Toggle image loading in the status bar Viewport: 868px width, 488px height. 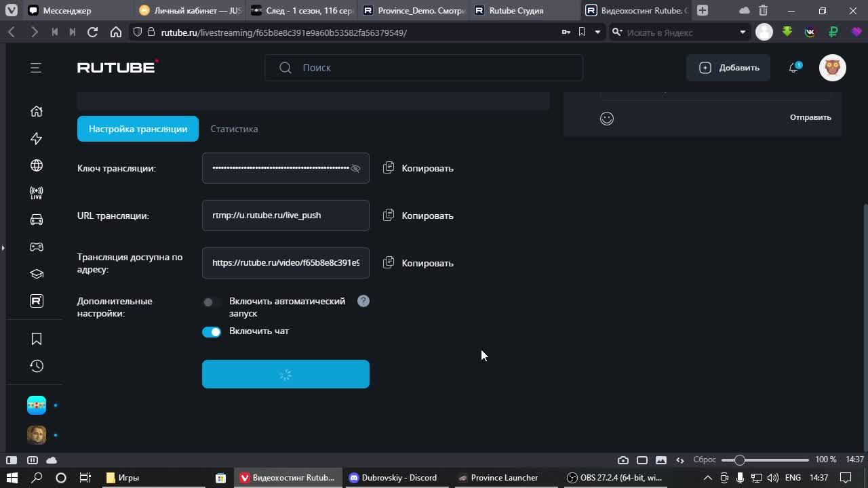pos(661,460)
